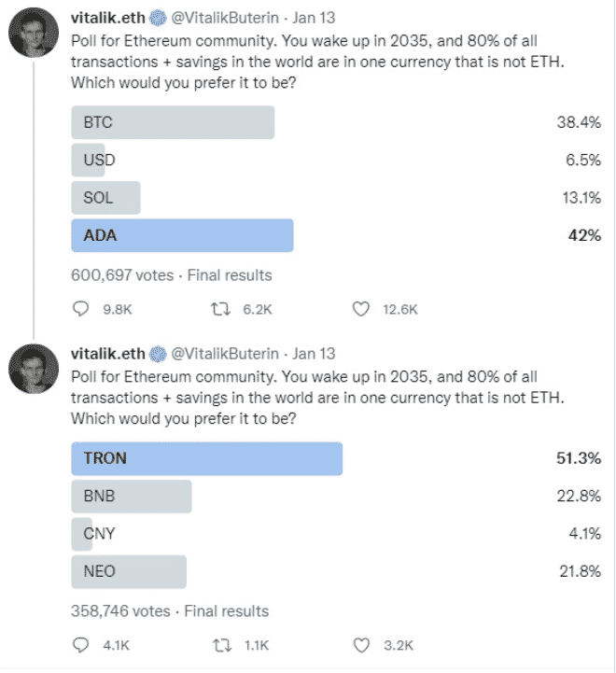Image resolution: width=616 pixels, height=673 pixels.
Task: Open profile picture of the first tweet
Action: pos(34,33)
